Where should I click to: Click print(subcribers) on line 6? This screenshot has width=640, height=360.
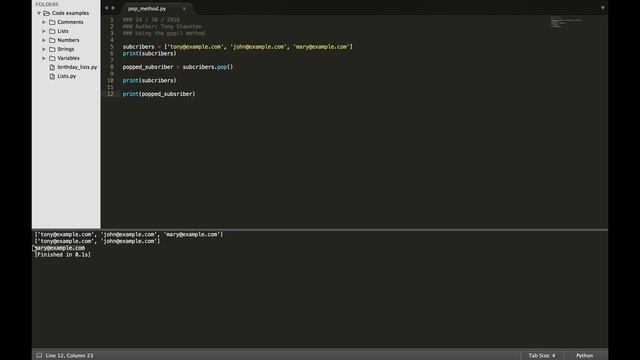pos(149,53)
